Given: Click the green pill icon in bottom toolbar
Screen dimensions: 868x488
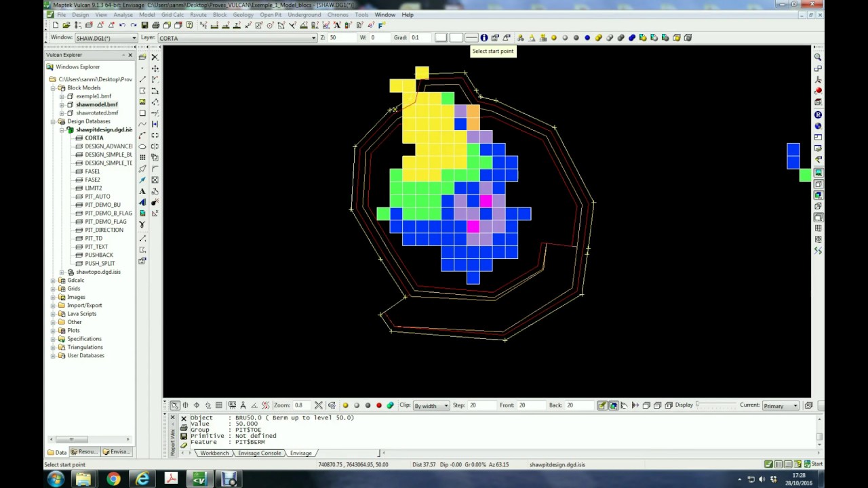Looking at the screenshot, I should [x=390, y=405].
